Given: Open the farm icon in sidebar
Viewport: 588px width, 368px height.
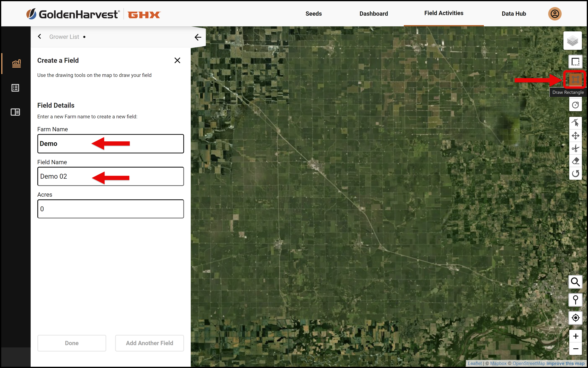Looking at the screenshot, I should pos(16,64).
